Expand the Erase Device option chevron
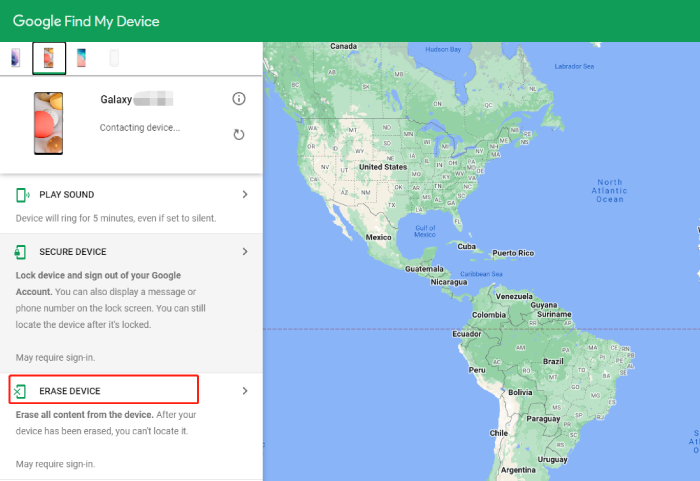700x481 pixels. coord(245,391)
